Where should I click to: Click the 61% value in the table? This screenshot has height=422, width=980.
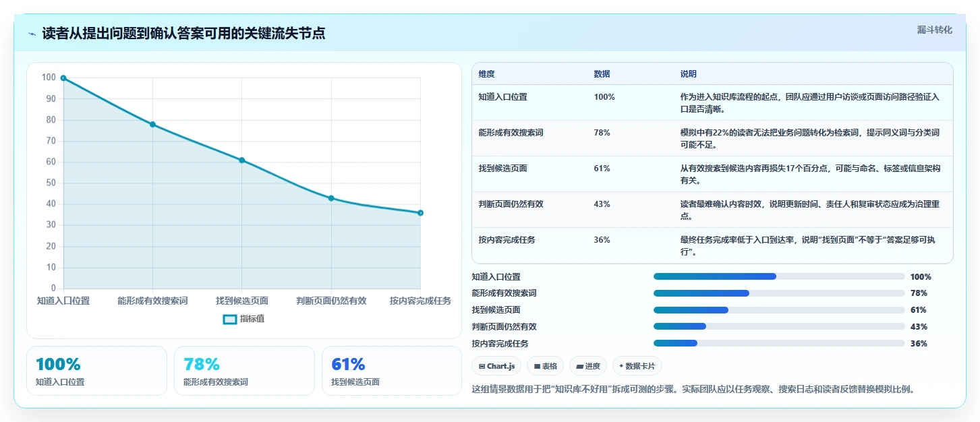(x=602, y=169)
